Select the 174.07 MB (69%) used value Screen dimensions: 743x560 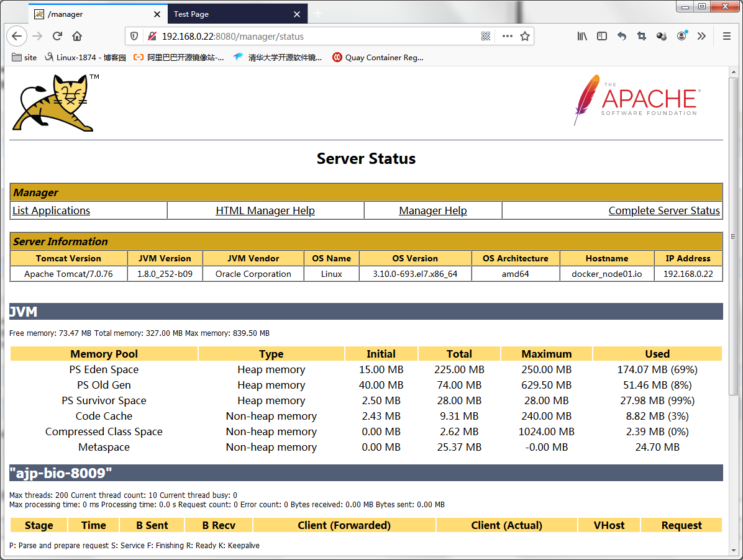657,369
